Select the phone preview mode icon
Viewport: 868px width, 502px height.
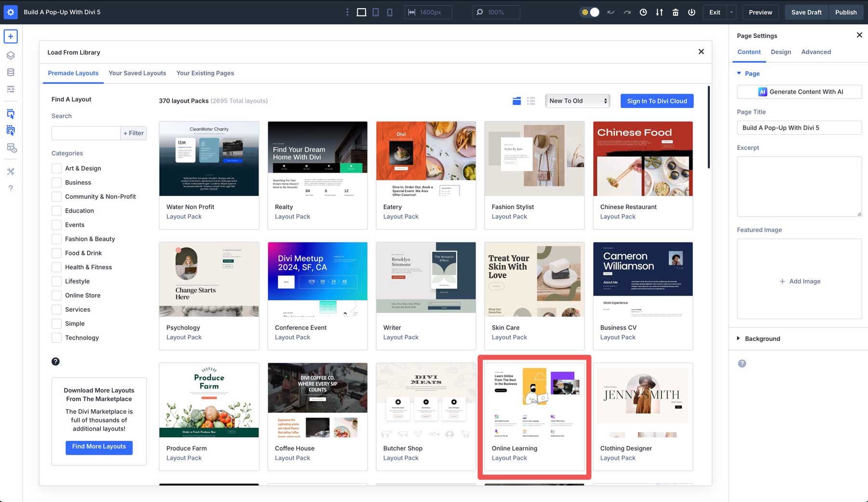point(390,12)
